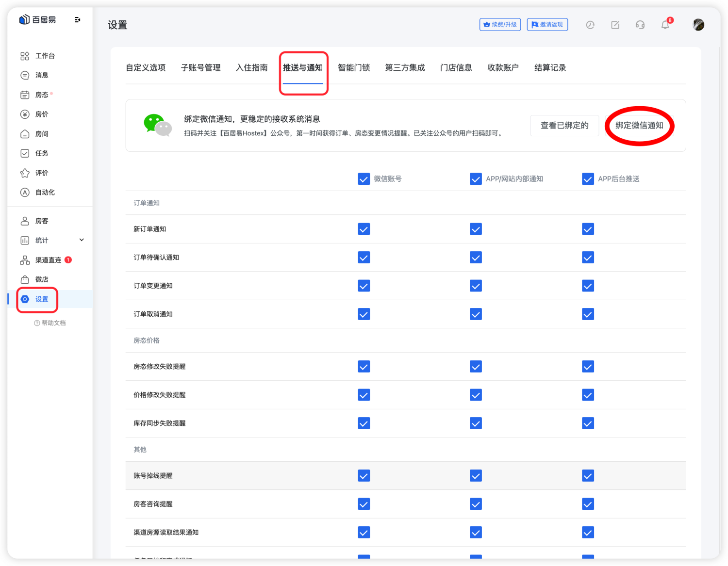728x566 pixels.
Task: Open the 微店 micro-store section
Action: point(41,279)
